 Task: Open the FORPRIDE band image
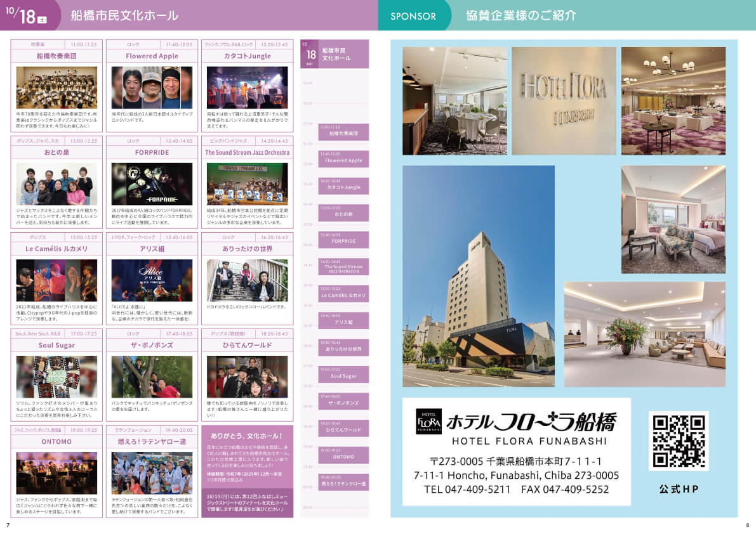click(152, 184)
